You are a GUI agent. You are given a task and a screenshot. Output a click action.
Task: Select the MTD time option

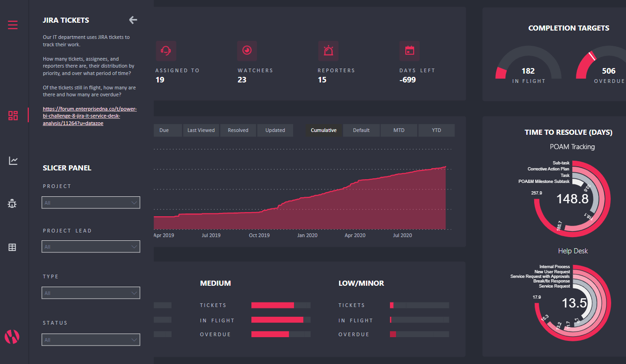(399, 131)
